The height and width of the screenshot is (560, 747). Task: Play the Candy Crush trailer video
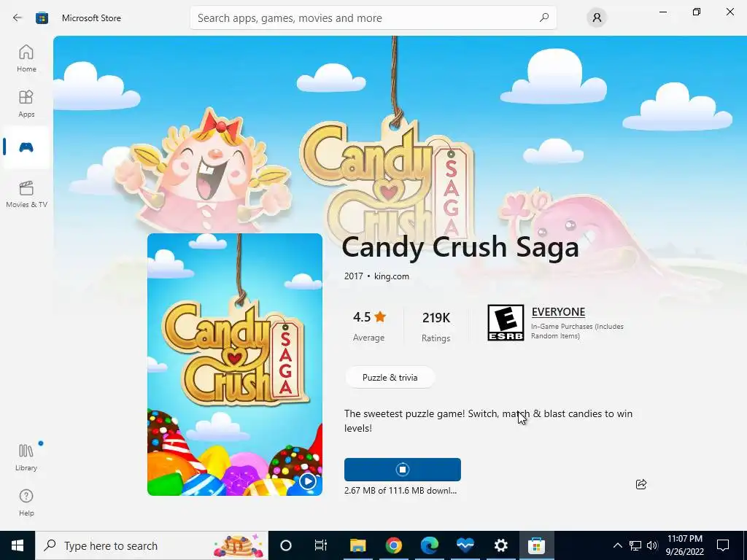(x=308, y=481)
